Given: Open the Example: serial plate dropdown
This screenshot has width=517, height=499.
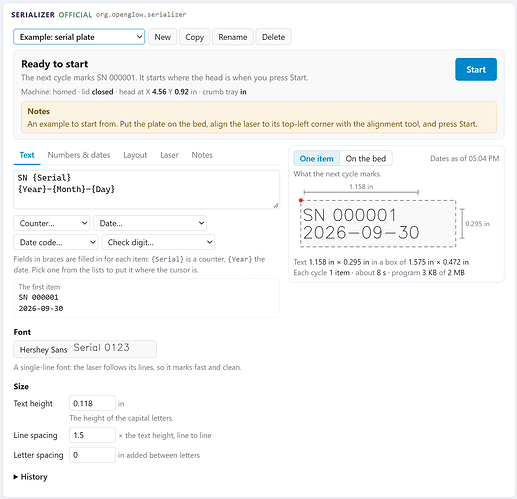Looking at the screenshot, I should point(79,37).
